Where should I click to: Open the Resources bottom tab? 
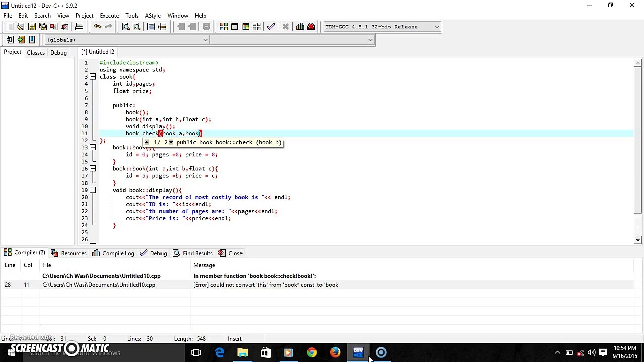click(68, 253)
